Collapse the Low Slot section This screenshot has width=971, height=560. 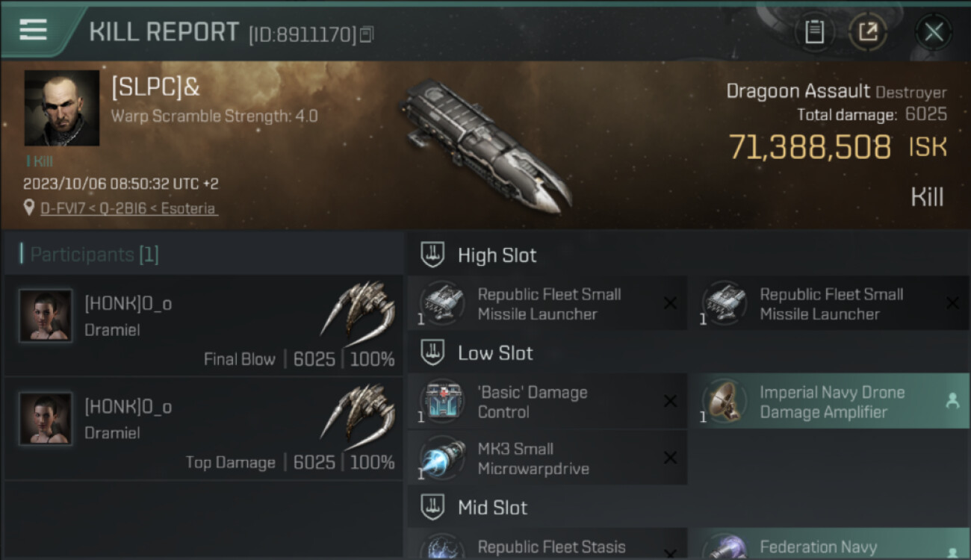[433, 353]
